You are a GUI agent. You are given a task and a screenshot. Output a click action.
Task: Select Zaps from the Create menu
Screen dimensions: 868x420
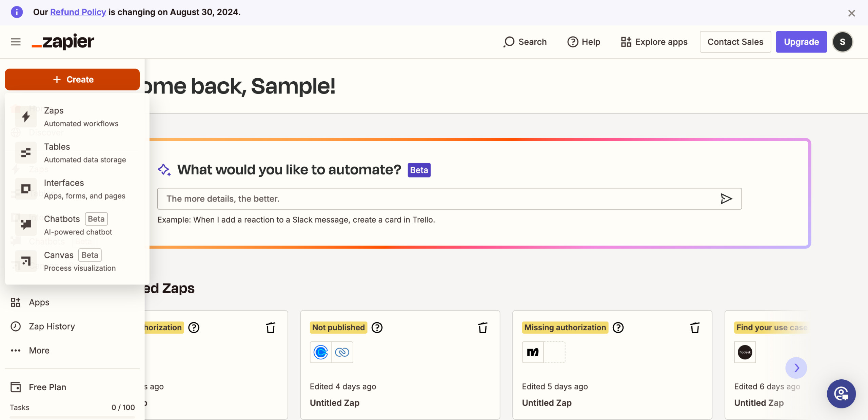click(x=77, y=117)
